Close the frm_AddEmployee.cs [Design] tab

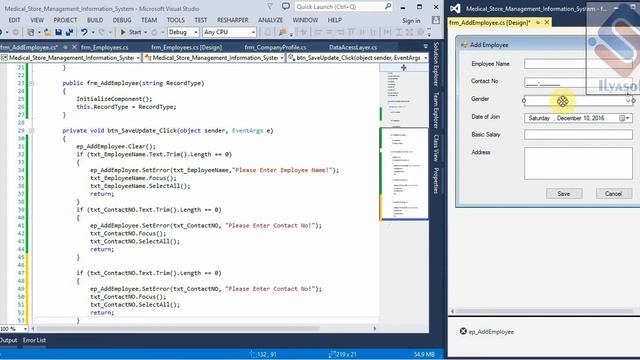(547, 22)
